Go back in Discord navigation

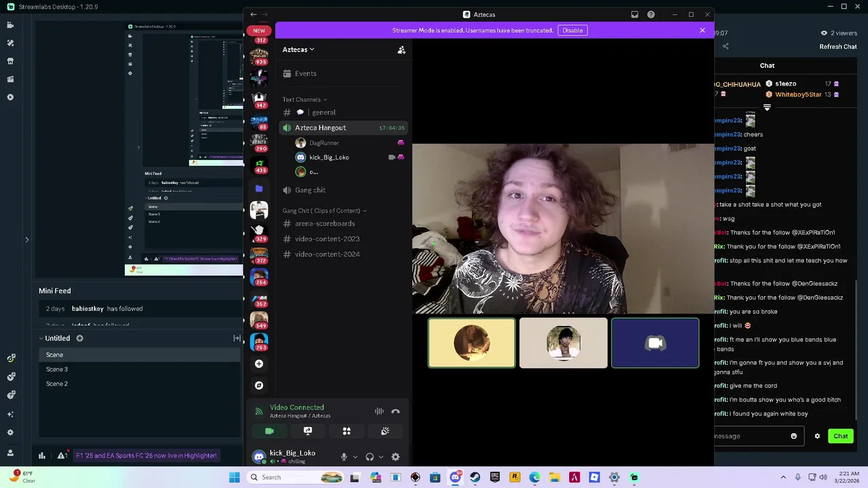click(254, 14)
